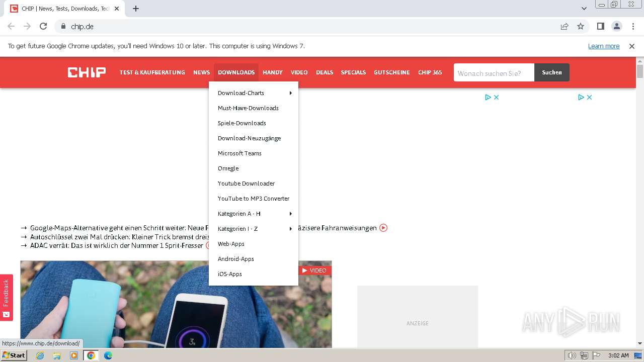Play video icon next to Fahranweisungen headline

pos(383,228)
